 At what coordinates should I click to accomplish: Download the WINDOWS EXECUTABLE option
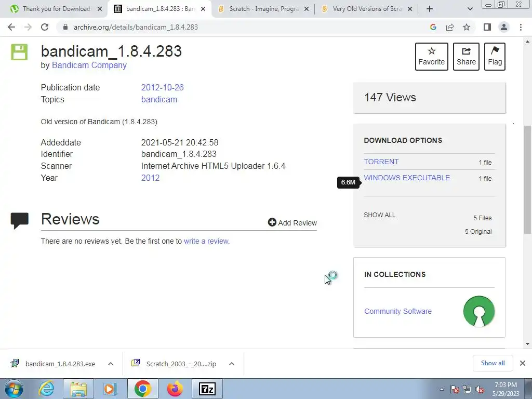click(407, 178)
